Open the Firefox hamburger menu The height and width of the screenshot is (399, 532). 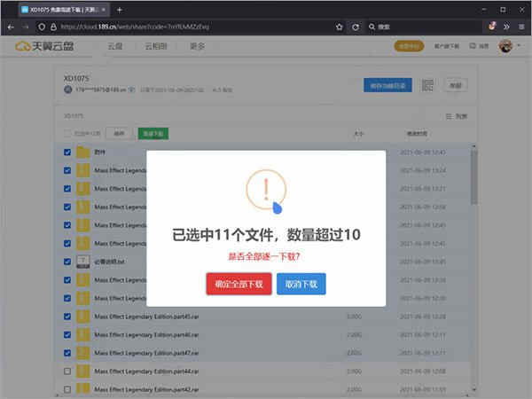click(519, 27)
